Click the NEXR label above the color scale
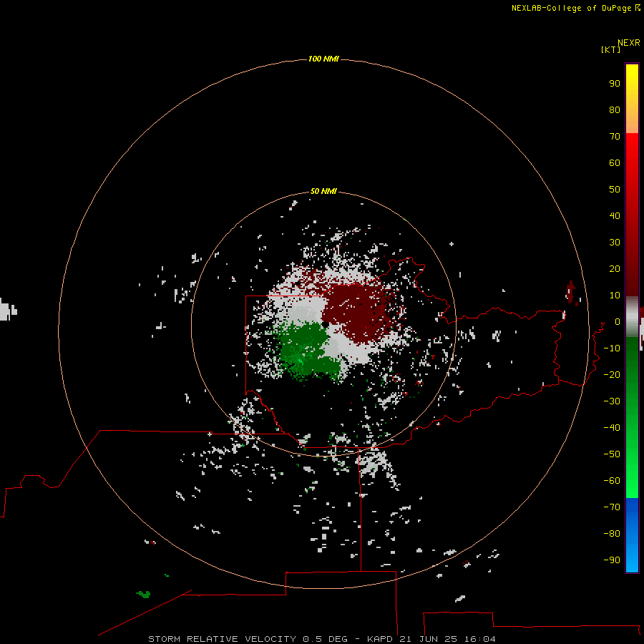This screenshot has width=644, height=644. [629, 43]
